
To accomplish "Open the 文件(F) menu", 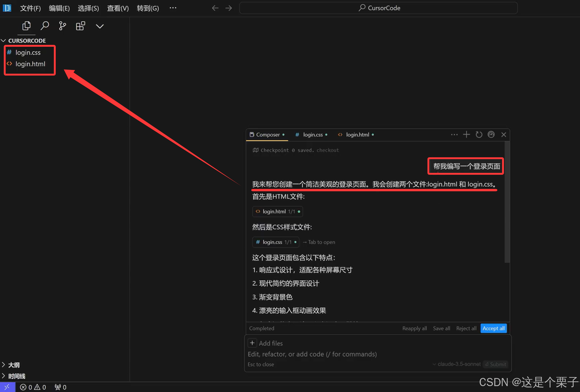I will click(30, 8).
